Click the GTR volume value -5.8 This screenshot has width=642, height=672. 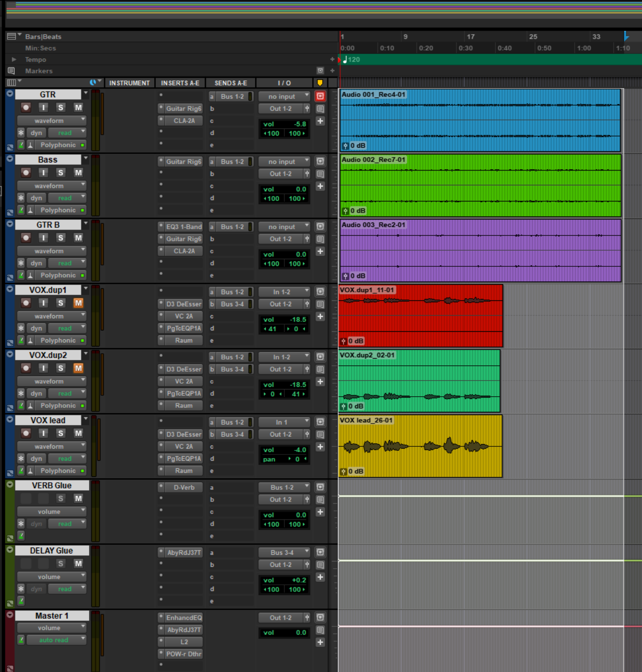click(x=299, y=124)
